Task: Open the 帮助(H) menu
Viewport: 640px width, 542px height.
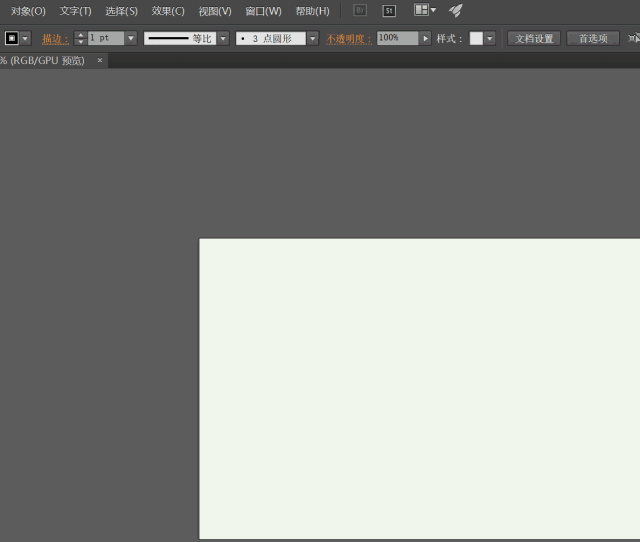Action: 312,11
